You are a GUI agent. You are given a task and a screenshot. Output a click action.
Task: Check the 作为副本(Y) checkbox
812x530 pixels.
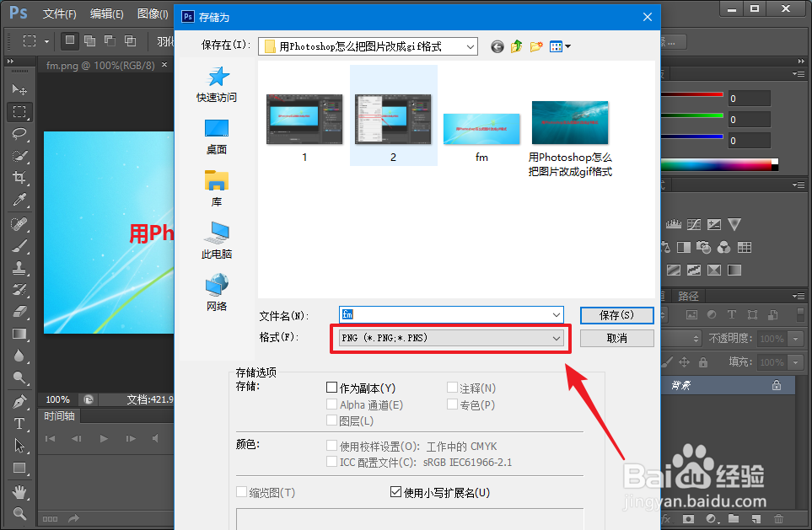click(x=332, y=387)
